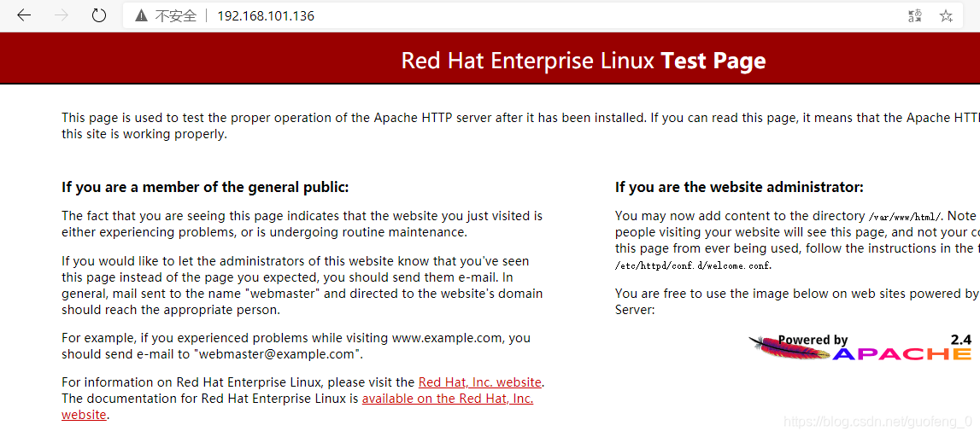The width and height of the screenshot is (980, 437).
Task: Go back with the browser back arrow
Action: pos(24,15)
